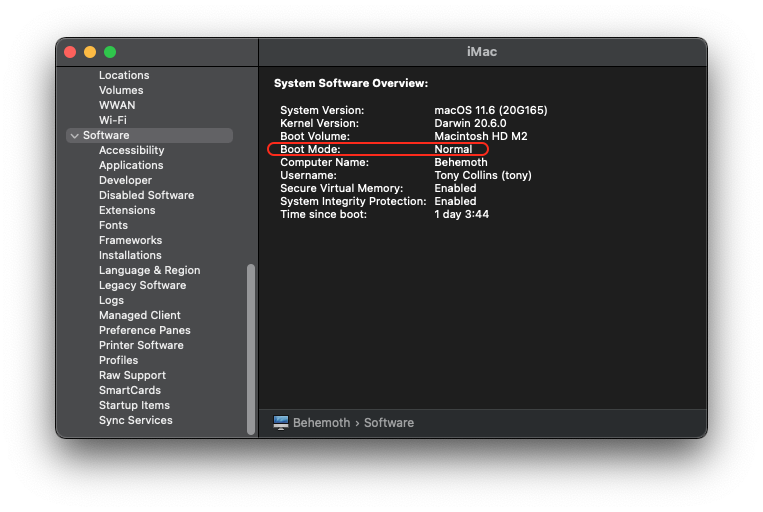763x512 pixels.
Task: Select WWAN in the sidebar
Action: tap(117, 105)
